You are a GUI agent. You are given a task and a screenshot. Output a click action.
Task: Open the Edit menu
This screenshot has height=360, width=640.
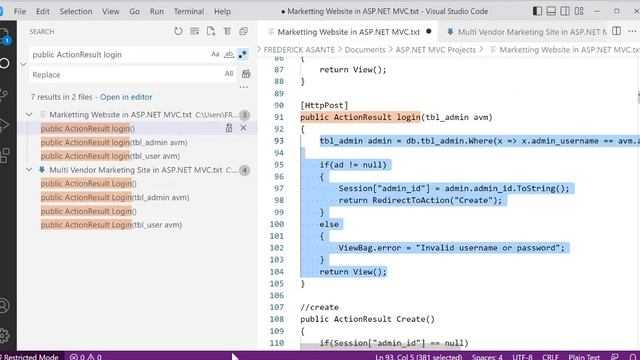pos(42,11)
